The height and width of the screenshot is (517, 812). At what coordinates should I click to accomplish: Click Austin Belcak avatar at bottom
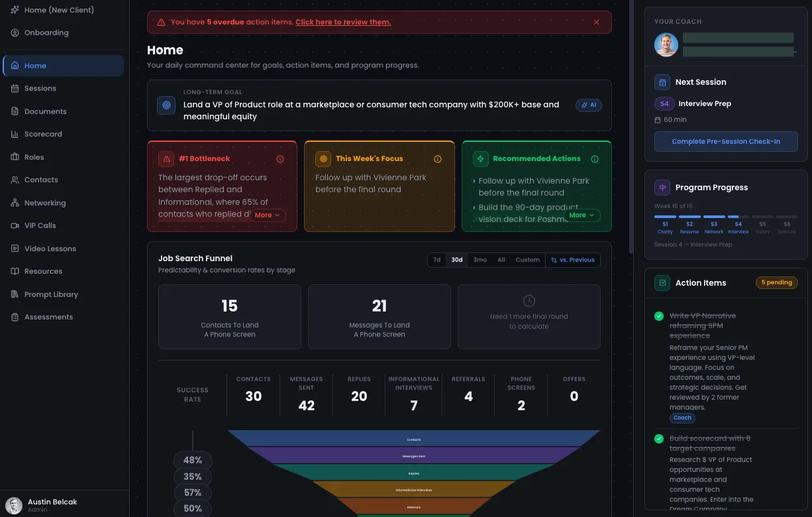tap(14, 506)
